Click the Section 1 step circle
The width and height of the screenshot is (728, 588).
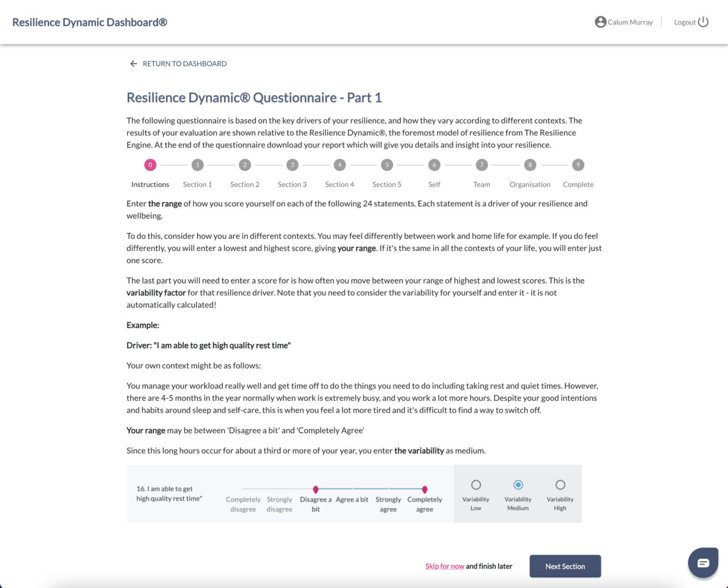197,165
